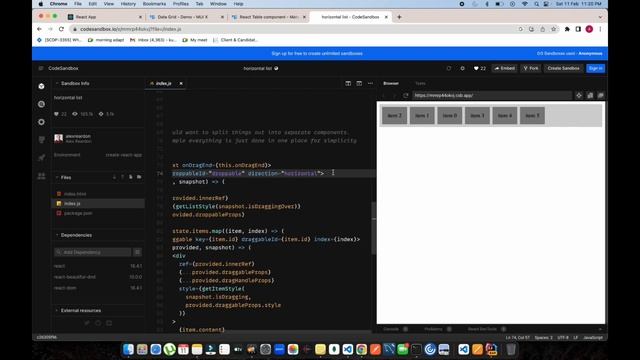The height and width of the screenshot is (360, 640).
Task: Open index.js in the file tree
Action: coord(98,203)
